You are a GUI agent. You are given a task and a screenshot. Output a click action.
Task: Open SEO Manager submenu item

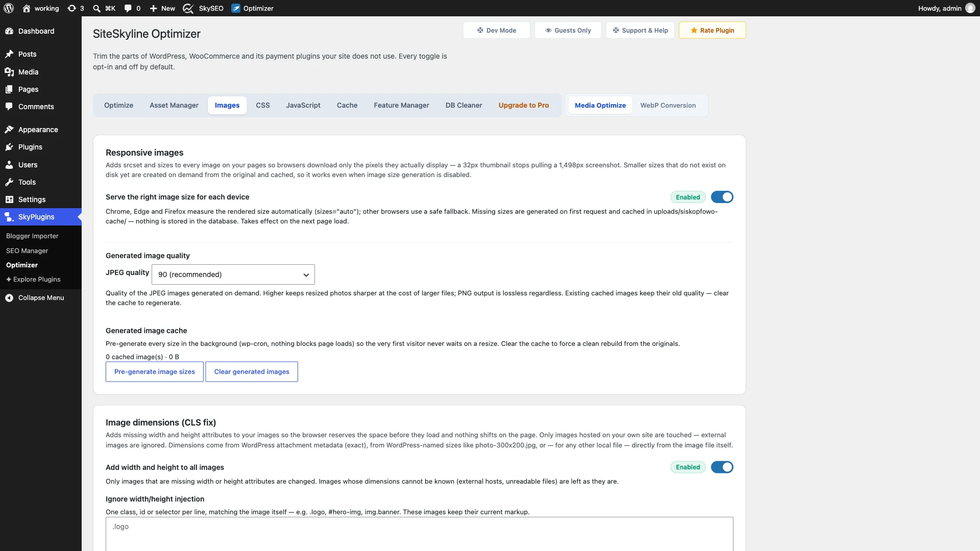pos(27,251)
